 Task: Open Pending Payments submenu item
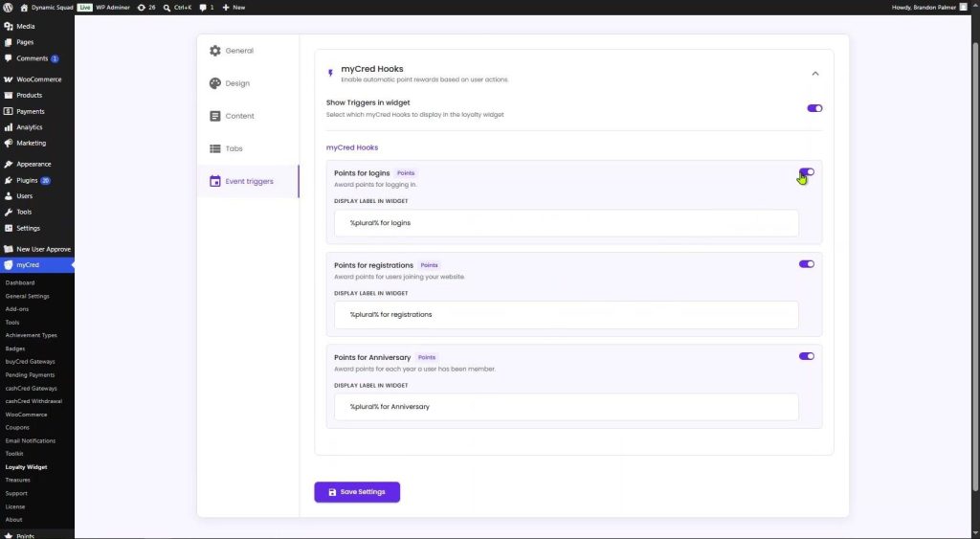(30, 374)
